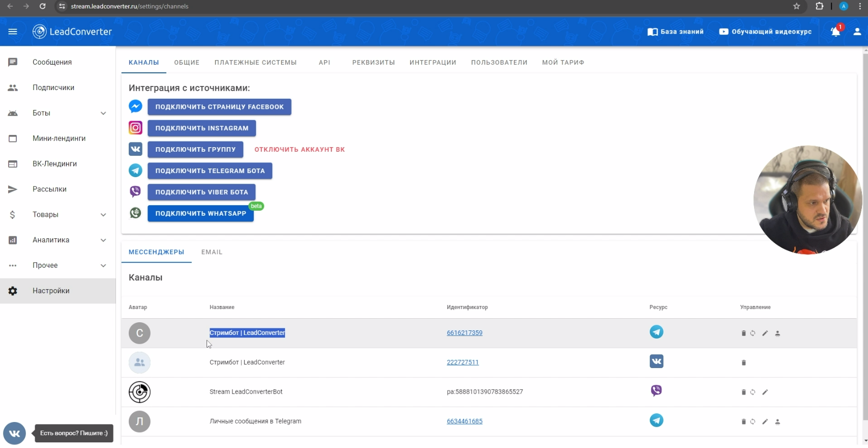Edit the Stream LeadConverterBot Viber channel

click(x=765, y=393)
